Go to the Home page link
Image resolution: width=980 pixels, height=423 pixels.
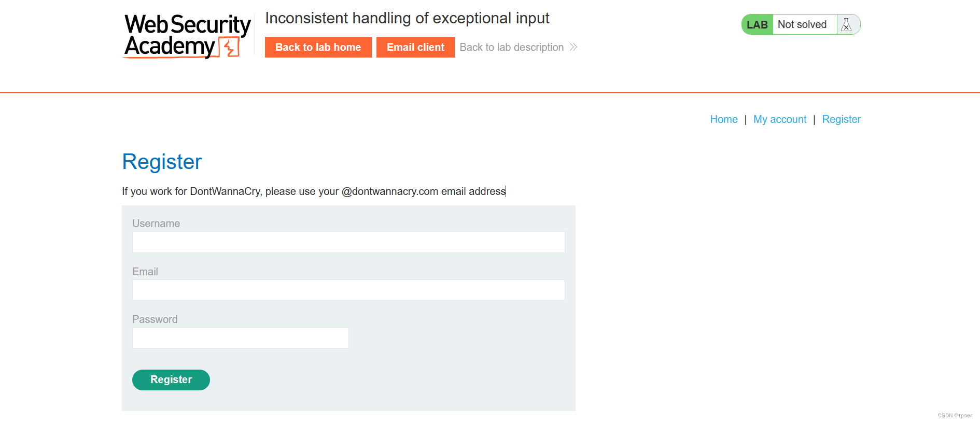coord(724,119)
